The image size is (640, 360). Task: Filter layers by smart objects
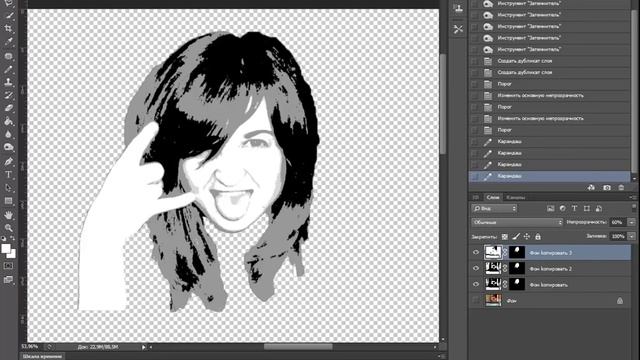(598, 209)
